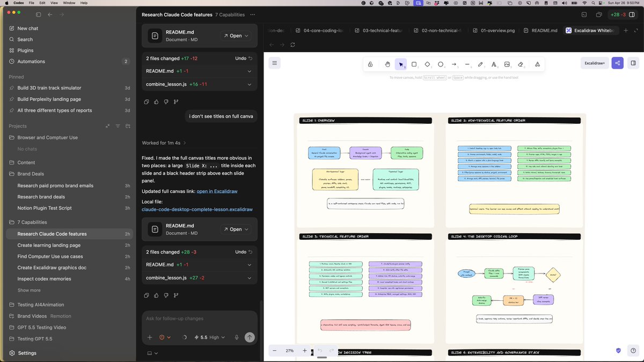Image resolution: width=644 pixels, height=362 pixels.
Task: Choose the Ellipse shape tool
Action: point(441,64)
